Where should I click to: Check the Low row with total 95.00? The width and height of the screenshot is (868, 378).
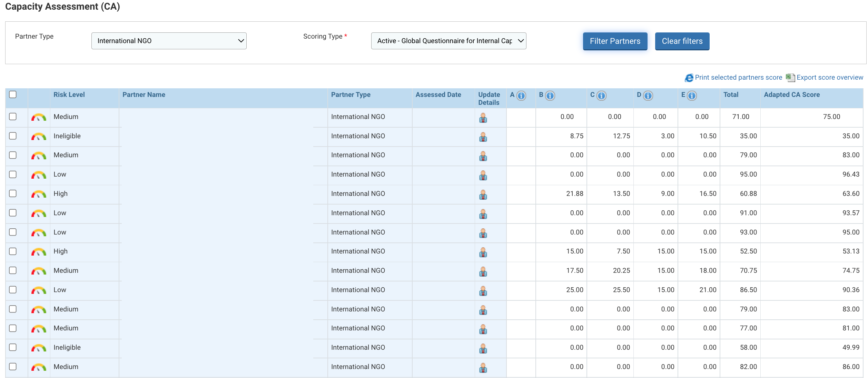click(x=13, y=175)
